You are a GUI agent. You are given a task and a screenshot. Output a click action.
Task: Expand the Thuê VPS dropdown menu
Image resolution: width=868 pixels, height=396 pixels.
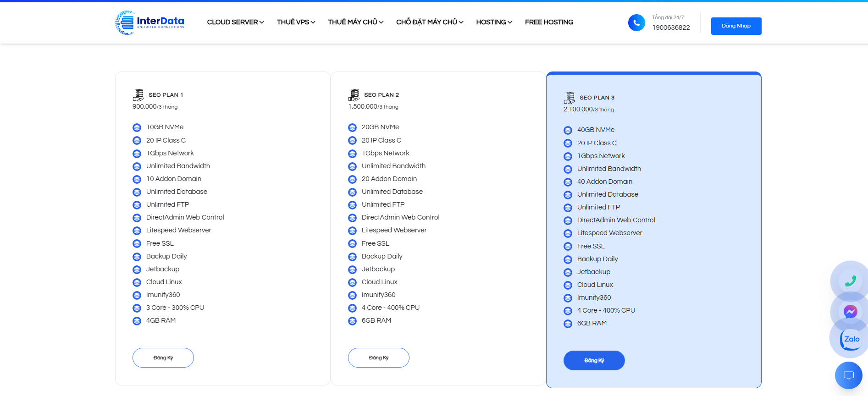[296, 22]
